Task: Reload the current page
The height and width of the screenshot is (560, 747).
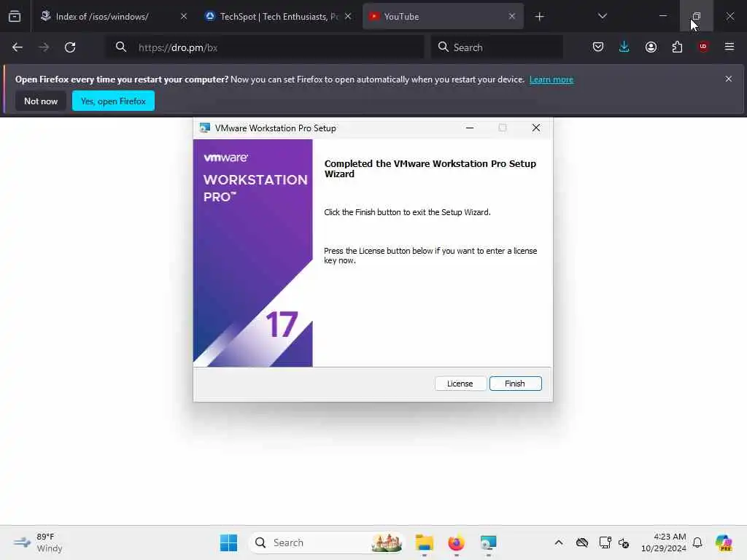Action: coord(70,47)
